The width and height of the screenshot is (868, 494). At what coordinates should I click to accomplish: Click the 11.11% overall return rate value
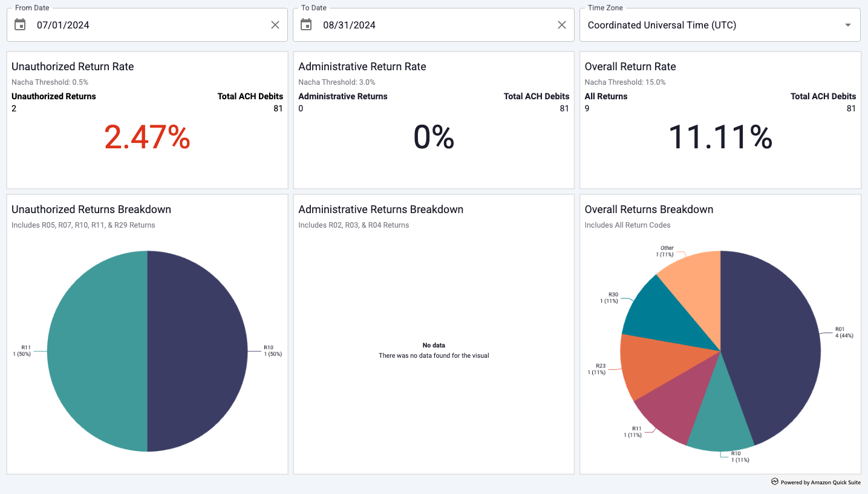[x=720, y=137]
